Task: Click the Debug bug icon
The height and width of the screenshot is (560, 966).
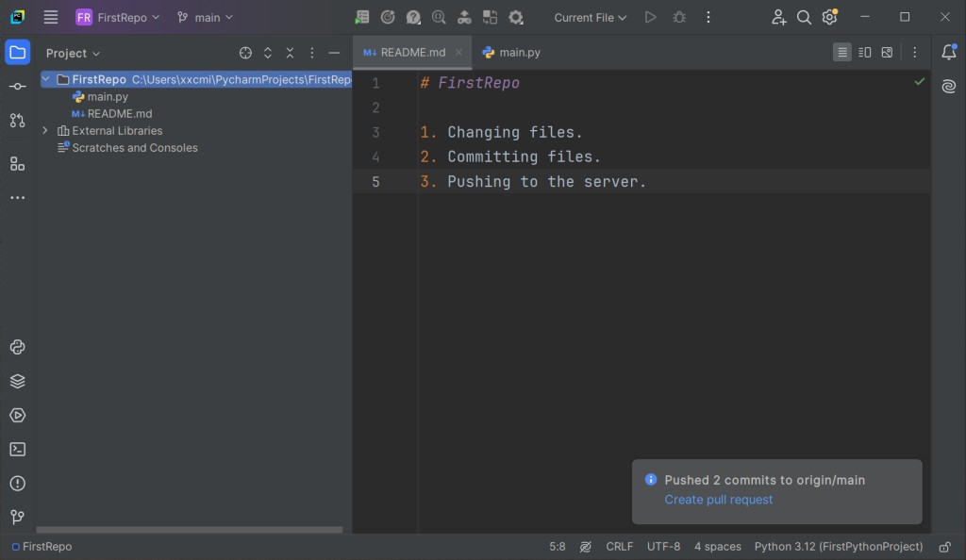Action: [679, 17]
